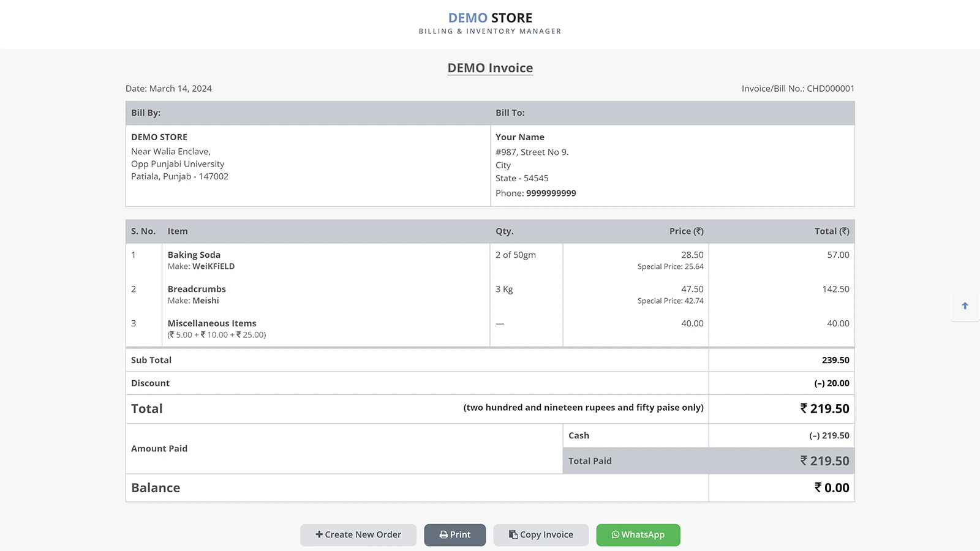
Task: Open the Print dialog
Action: 455,534
